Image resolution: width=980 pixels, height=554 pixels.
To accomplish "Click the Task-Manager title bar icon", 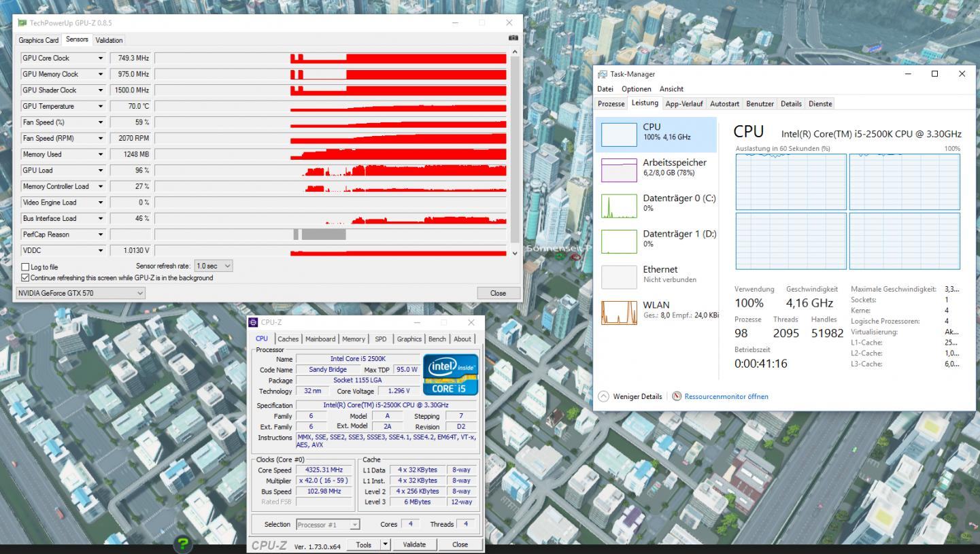I will pos(601,73).
